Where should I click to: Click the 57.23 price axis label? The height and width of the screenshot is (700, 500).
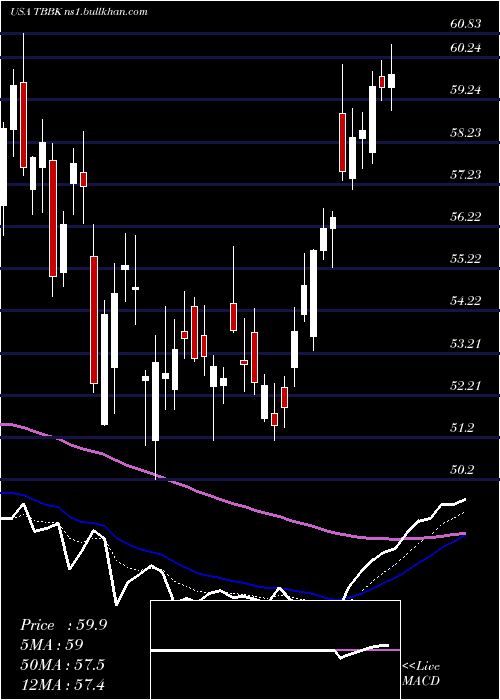click(466, 175)
